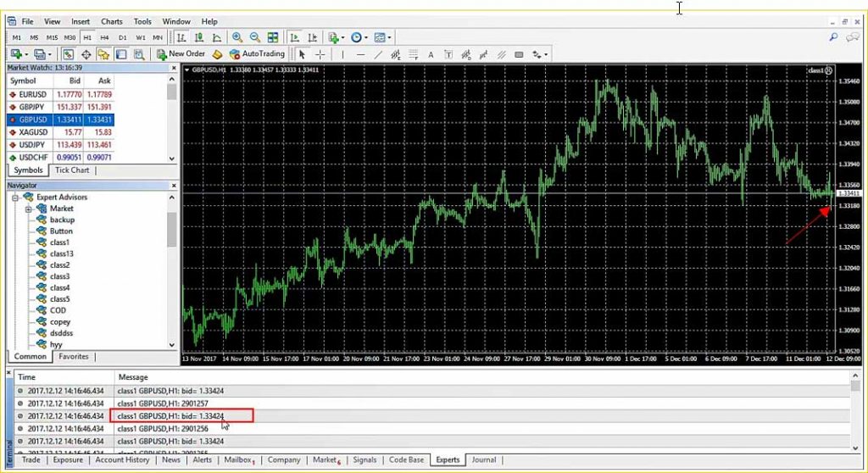This screenshot has width=868, height=473.
Task: Open the Account History tab
Action: point(122,459)
